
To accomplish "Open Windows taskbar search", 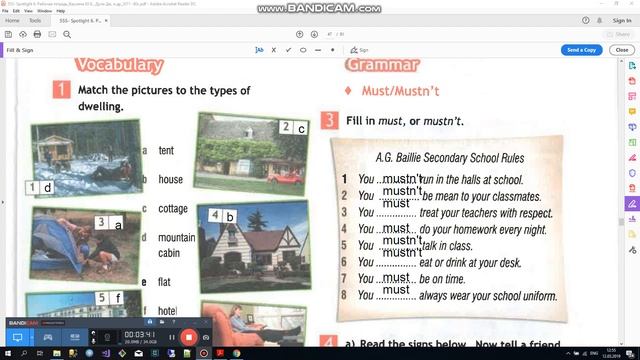I will coord(24,353).
